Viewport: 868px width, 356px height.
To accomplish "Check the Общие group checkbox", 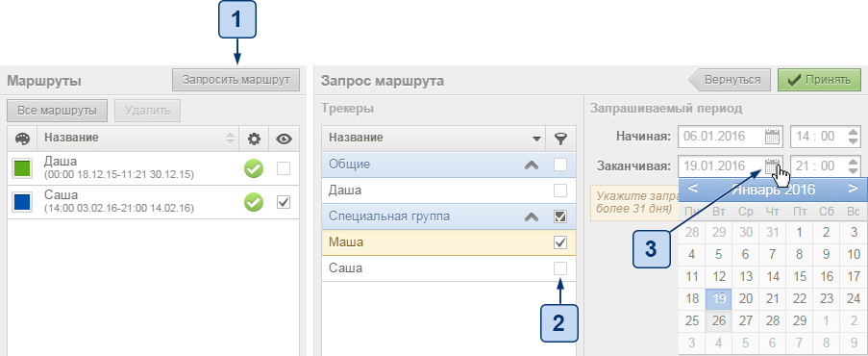I will click(x=560, y=165).
